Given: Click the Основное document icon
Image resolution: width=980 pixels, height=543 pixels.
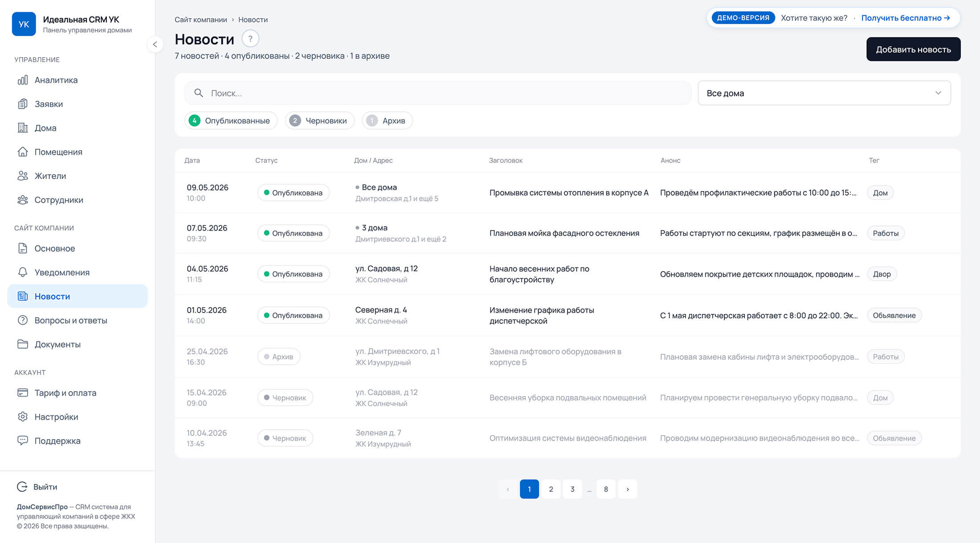Looking at the screenshot, I should (23, 248).
